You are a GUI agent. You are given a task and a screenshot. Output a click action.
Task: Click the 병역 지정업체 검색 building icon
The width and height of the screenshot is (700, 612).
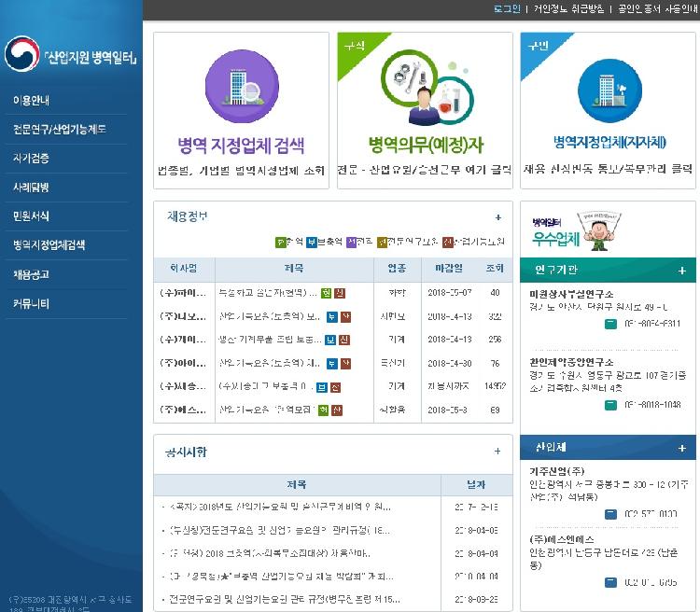pos(241,88)
